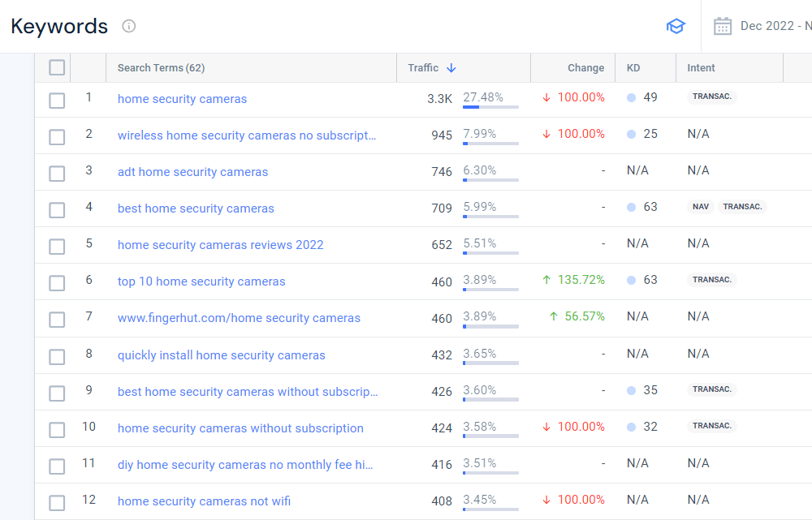Click the NAV intent badge in row 4
The image size is (812, 520).
click(x=700, y=207)
